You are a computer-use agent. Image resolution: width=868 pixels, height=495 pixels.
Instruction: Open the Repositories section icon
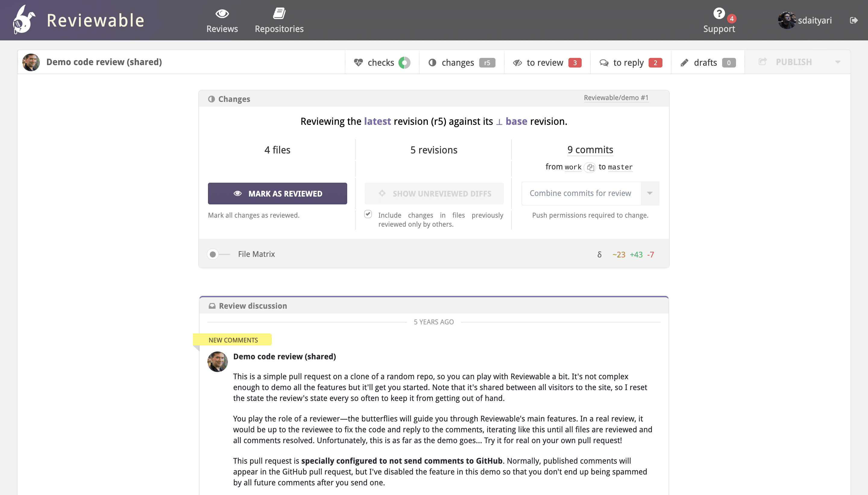278,13
